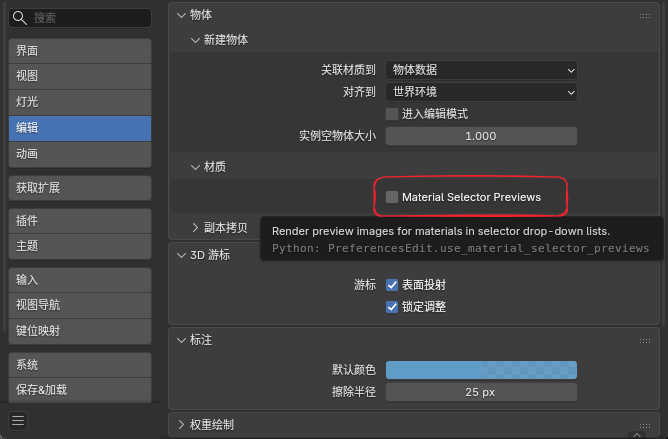Screen dimensions: 668x439
Task: Enable the 进入编辑模式 checkbox
Action: point(392,114)
